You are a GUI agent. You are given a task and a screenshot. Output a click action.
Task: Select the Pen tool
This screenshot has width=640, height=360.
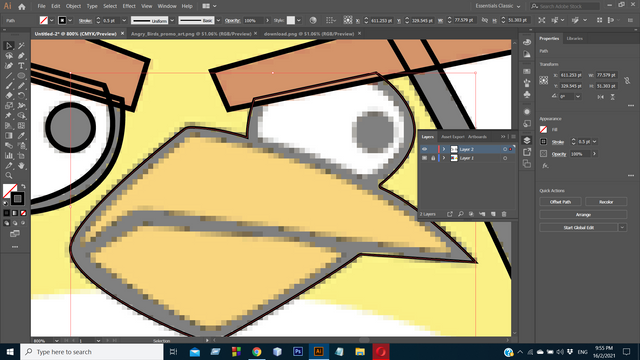[21, 56]
